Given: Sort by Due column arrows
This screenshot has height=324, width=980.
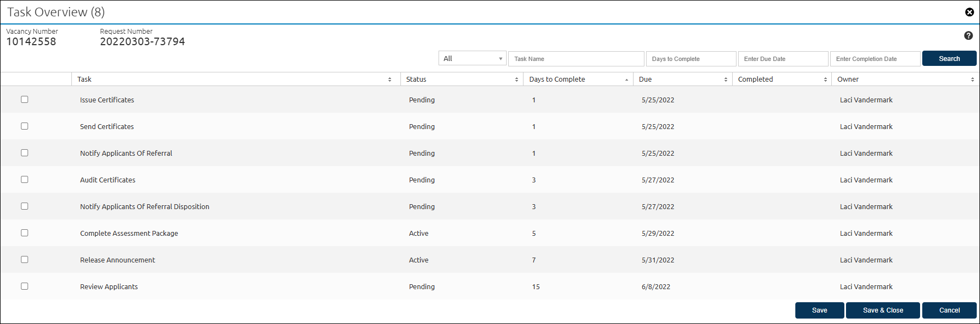Looking at the screenshot, I should [x=726, y=80].
